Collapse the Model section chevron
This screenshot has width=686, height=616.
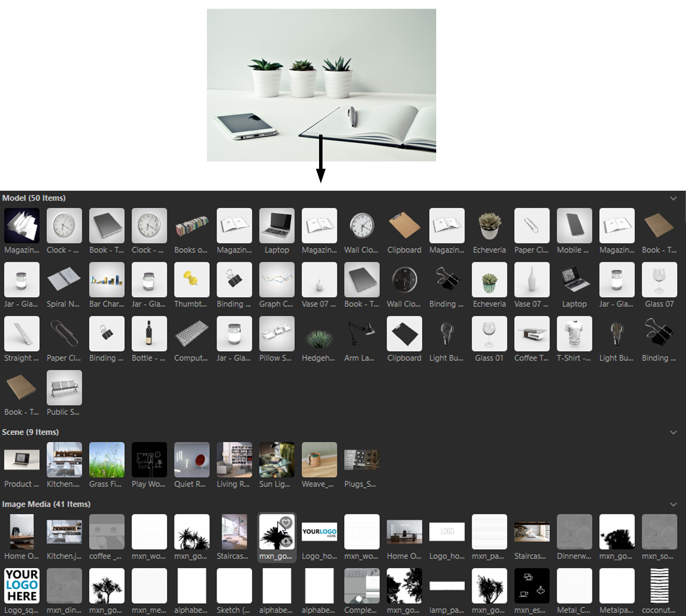coord(673,199)
